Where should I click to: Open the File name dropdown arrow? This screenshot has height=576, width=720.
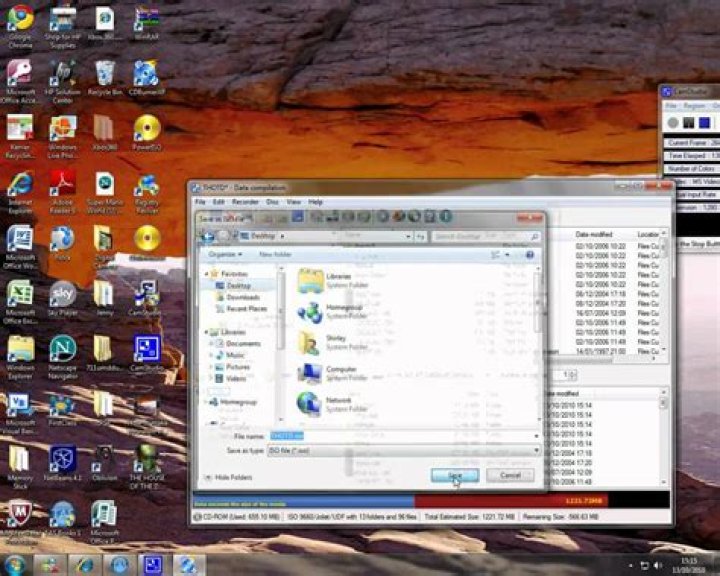[x=536, y=436]
